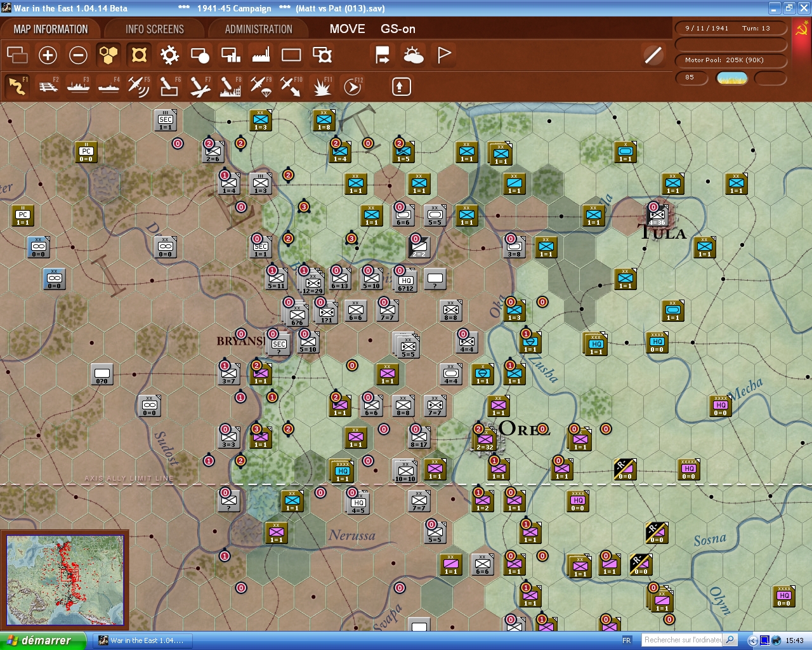Select the F7 bomb airfield icon
This screenshot has height=650, width=812.
tap(200, 86)
